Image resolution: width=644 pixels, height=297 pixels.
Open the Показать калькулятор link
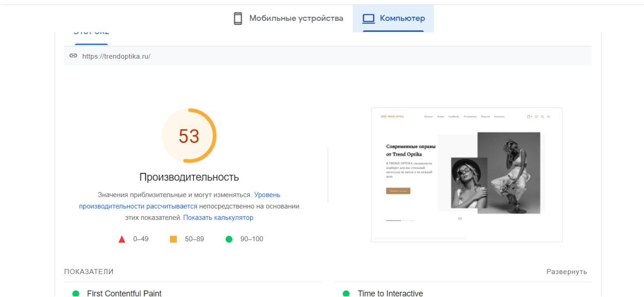[x=218, y=218]
